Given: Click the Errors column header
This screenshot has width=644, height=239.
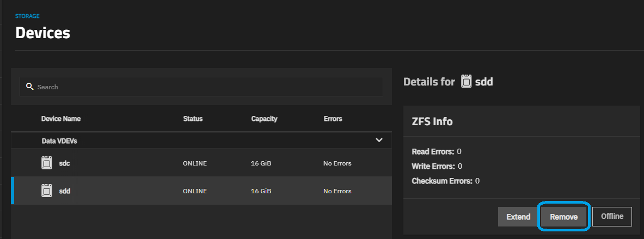Looking at the screenshot, I should click(333, 119).
